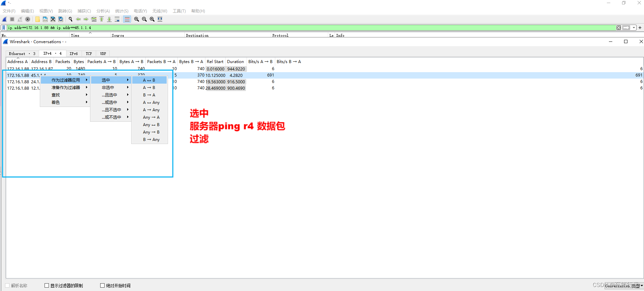
Task: Open the 无线(W) menu
Action: tap(160, 11)
